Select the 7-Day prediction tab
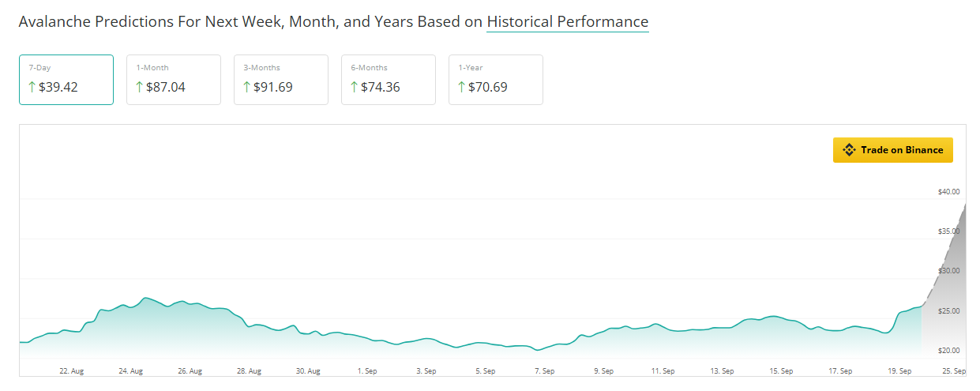 point(66,79)
